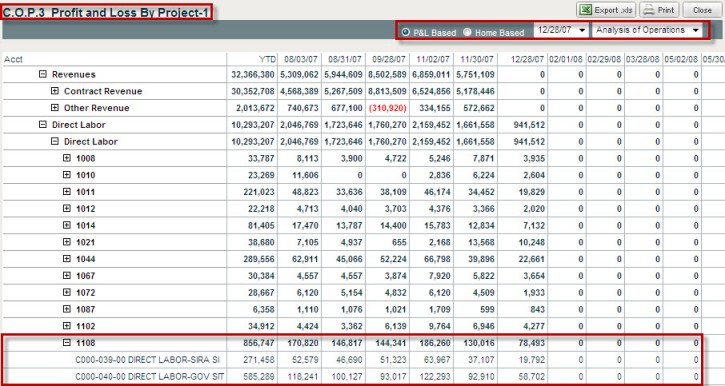
Task: Expand the Other Revenue row
Action: [x=55, y=108]
